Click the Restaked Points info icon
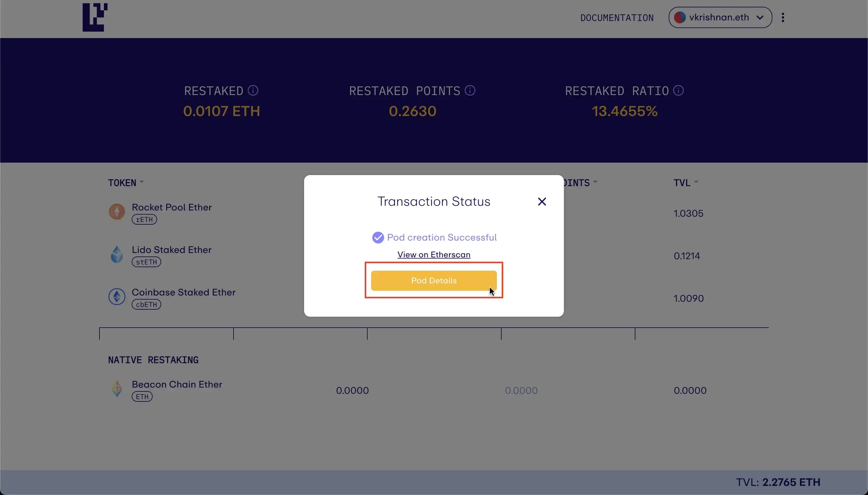868x495 pixels. (470, 90)
